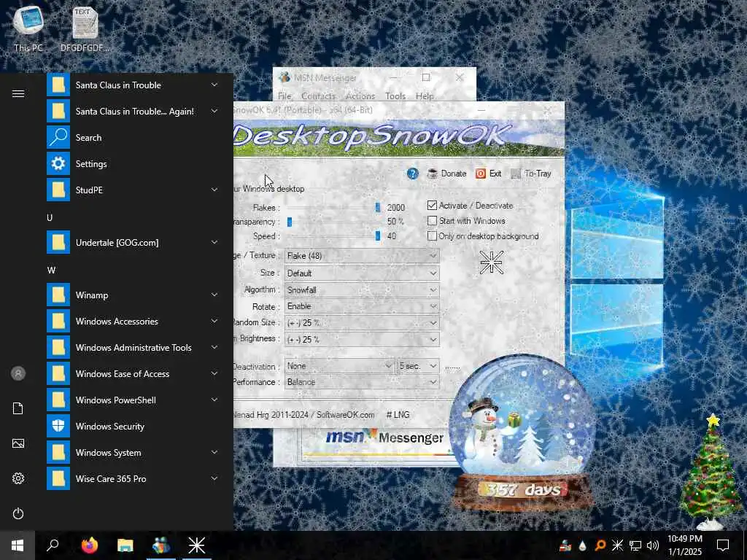Click the SoftwareOK.com footer link

coord(345,415)
